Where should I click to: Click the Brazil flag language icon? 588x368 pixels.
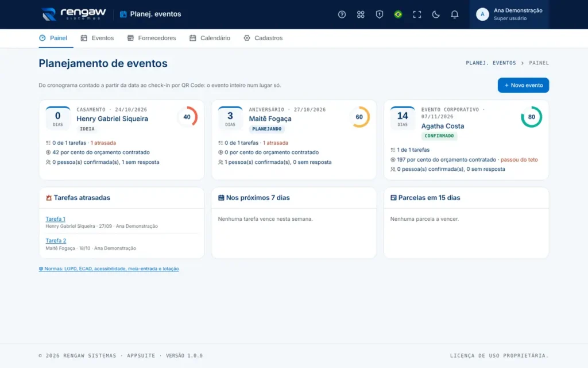pyautogui.click(x=398, y=14)
